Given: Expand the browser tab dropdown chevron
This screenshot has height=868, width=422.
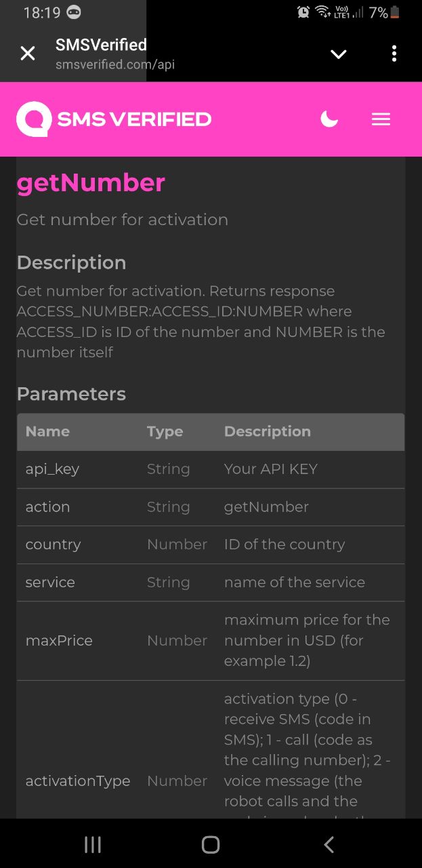Looking at the screenshot, I should [x=338, y=54].
